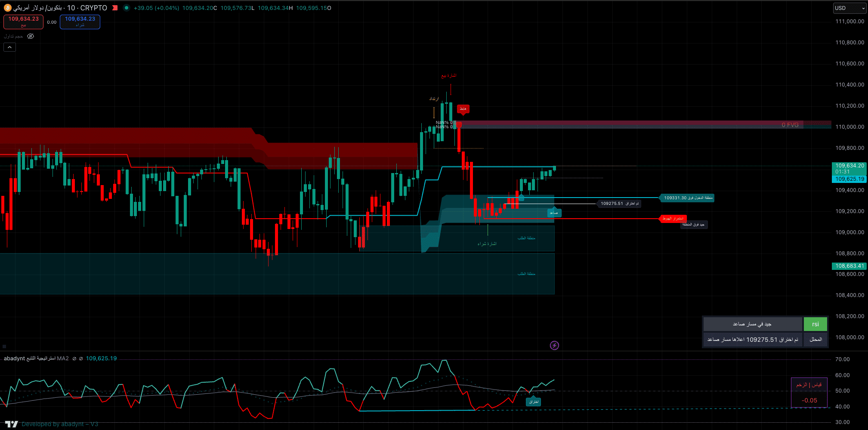The width and height of the screenshot is (868, 430).
Task: Click the red bearish signal label on chart
Action: (463, 109)
